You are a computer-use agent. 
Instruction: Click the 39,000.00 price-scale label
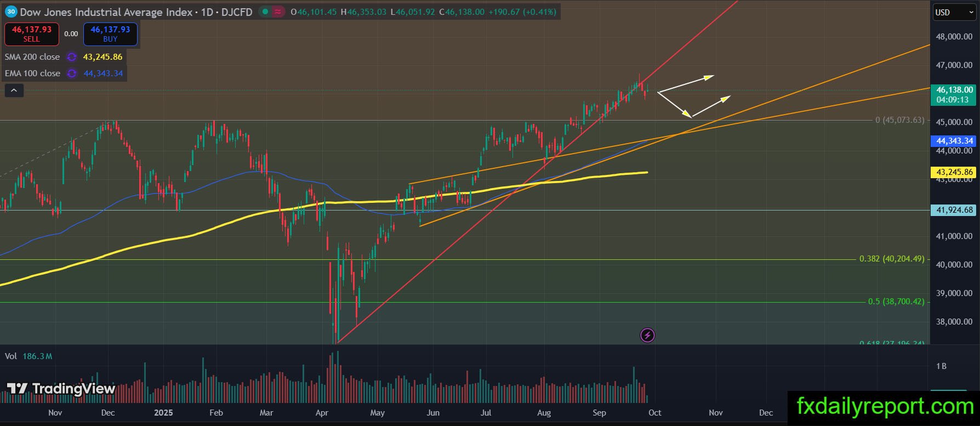pyautogui.click(x=954, y=293)
